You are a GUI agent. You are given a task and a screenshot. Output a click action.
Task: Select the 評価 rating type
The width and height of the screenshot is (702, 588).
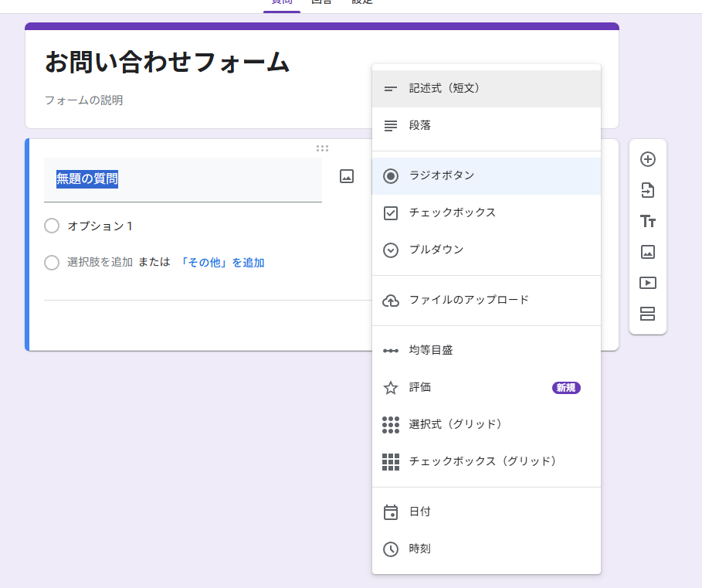coord(487,388)
